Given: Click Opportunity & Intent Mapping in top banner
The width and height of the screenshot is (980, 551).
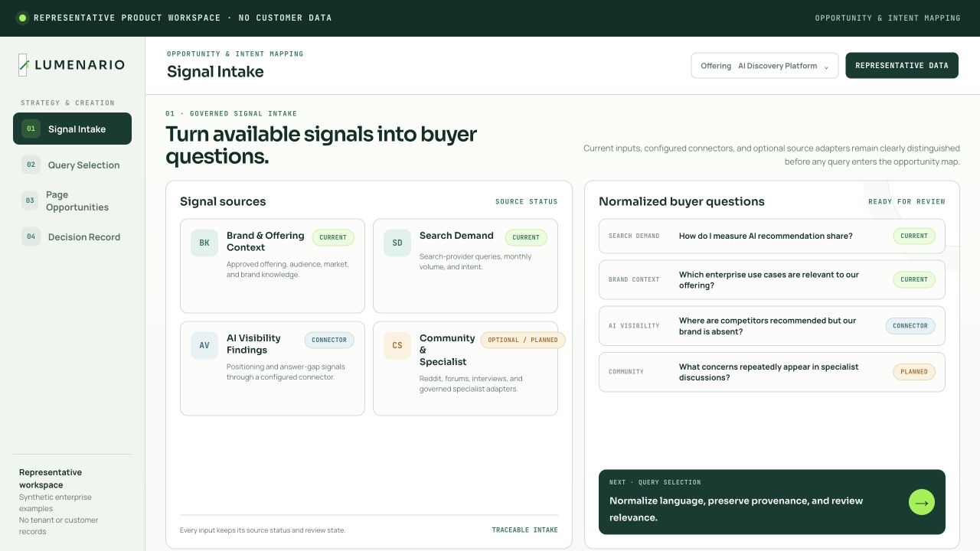Looking at the screenshot, I should [887, 18].
